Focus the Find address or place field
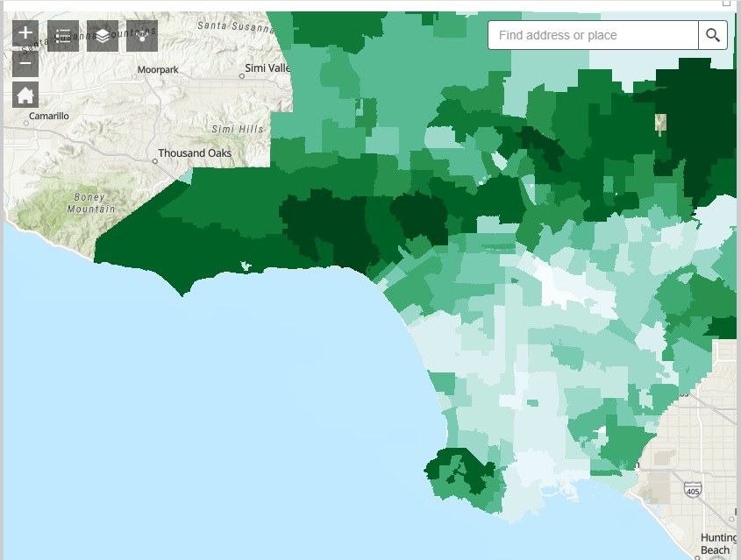 (x=593, y=35)
